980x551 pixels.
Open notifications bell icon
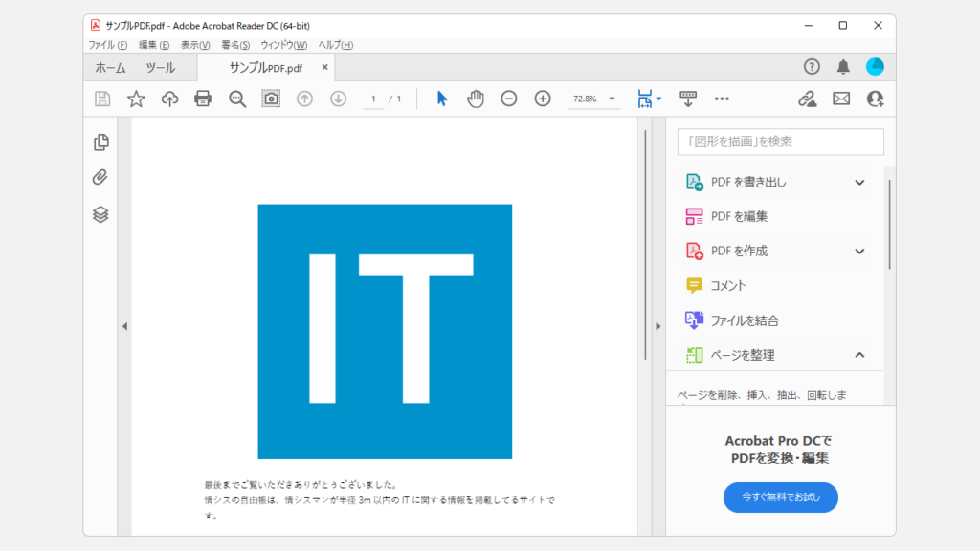pos(843,67)
